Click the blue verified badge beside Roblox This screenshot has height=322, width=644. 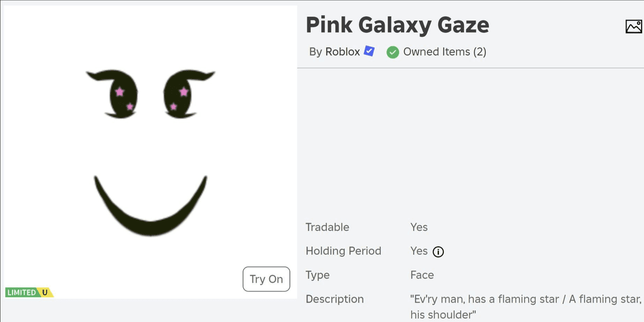tap(369, 52)
